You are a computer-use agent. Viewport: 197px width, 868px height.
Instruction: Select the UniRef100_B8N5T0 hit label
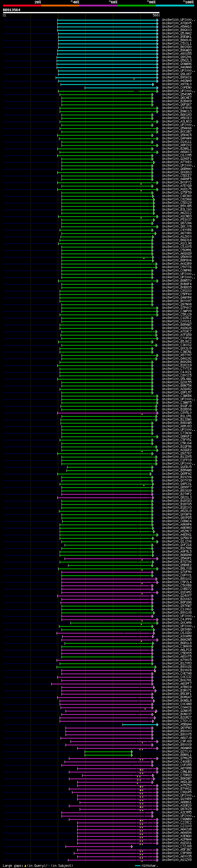coord(177,281)
